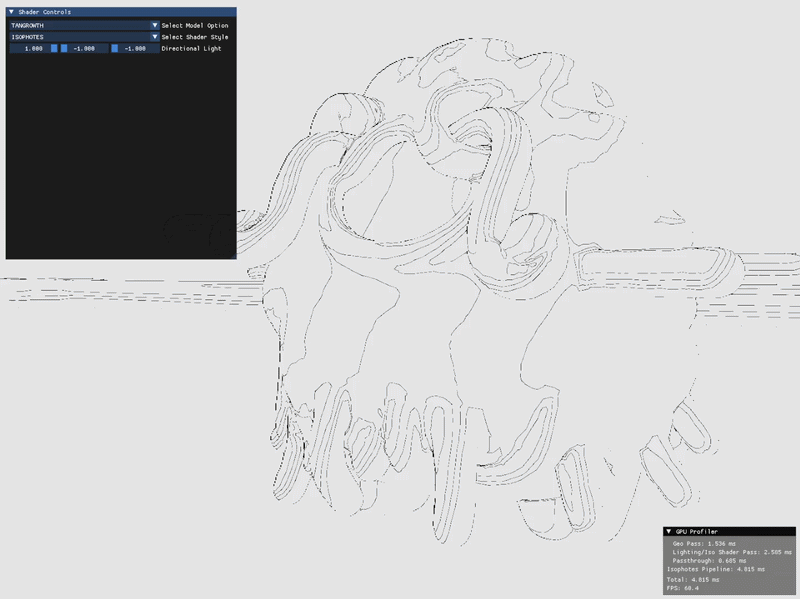
Task: Click the 'Isophotes Pipeline: 4.815 ms' line
Action: pyautogui.click(x=716, y=569)
